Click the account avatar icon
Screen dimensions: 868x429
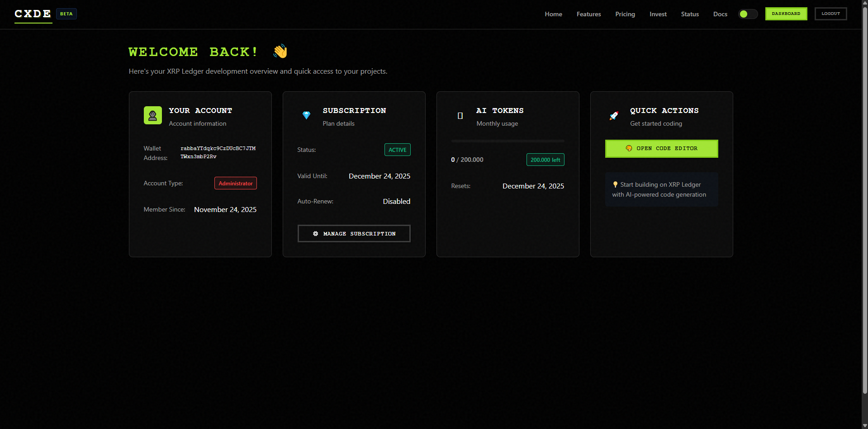pyautogui.click(x=152, y=116)
